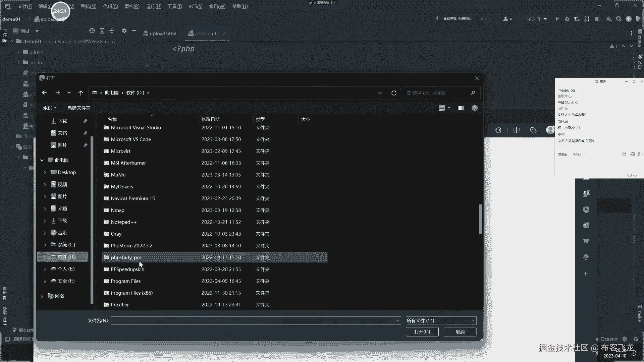Viewport: 644px width, 362px height.
Task: Navigate back in file dialog
Action: (x=44, y=93)
